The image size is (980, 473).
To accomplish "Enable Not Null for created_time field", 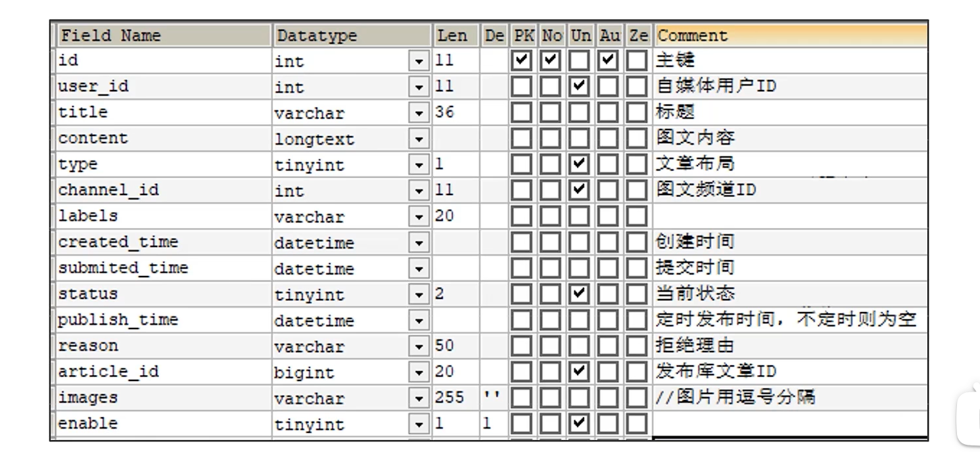I will click(551, 242).
